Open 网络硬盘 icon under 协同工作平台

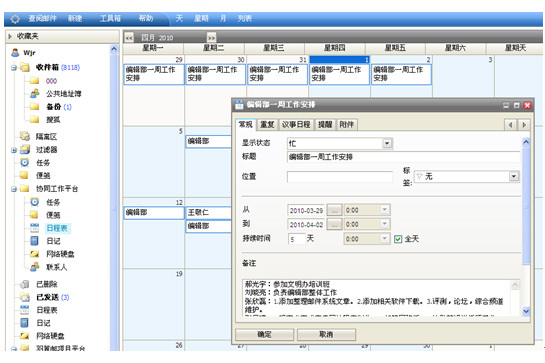coord(34,254)
